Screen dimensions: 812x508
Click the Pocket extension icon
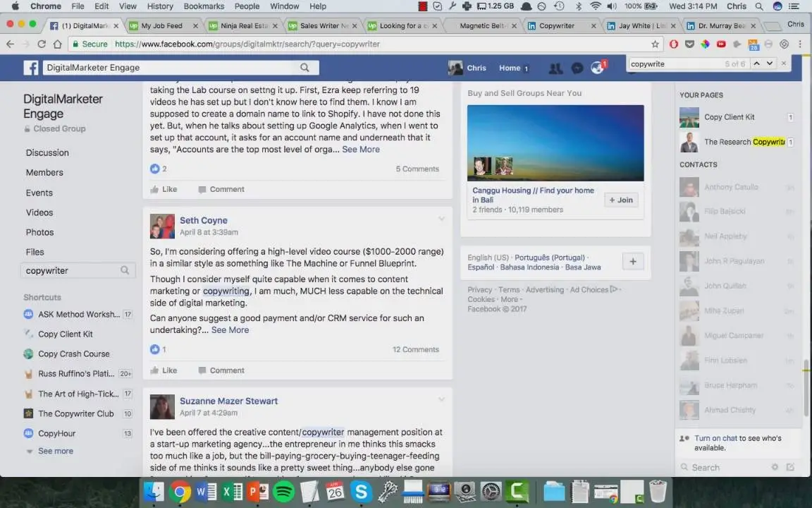pyautogui.click(x=690, y=44)
